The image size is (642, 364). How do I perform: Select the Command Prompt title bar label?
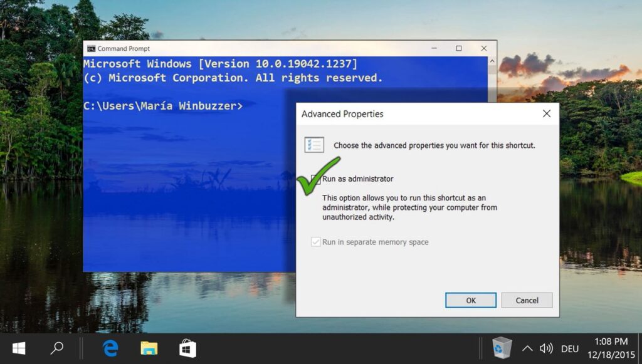coord(125,48)
